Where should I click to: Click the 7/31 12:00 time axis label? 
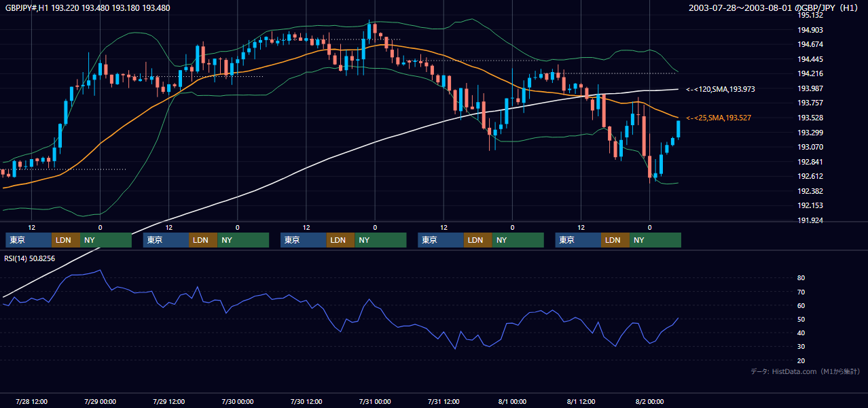[444, 401]
